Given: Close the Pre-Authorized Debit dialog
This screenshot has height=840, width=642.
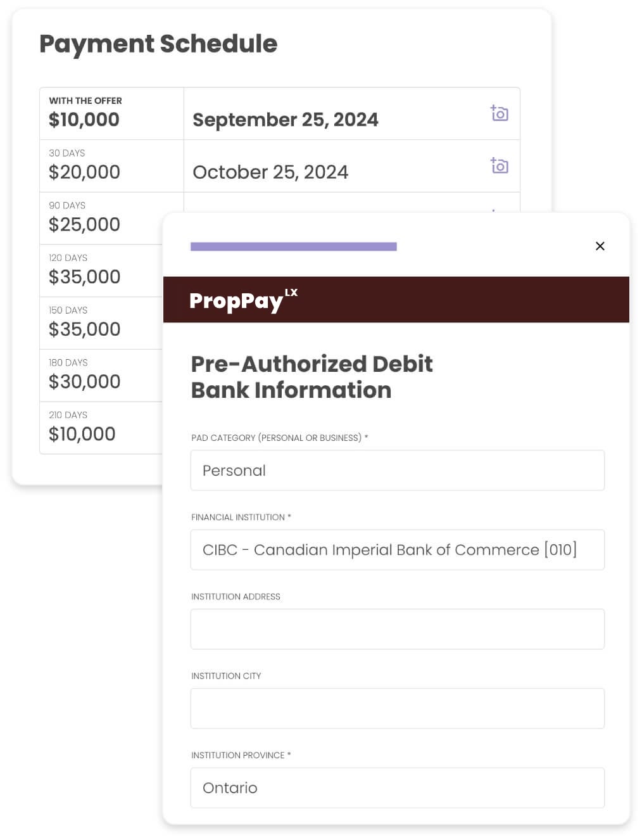Looking at the screenshot, I should pos(600,246).
